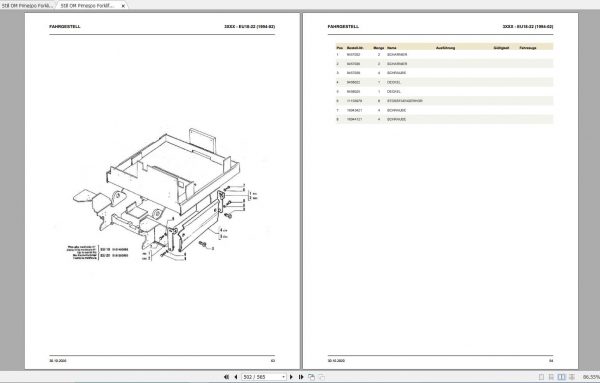Select row 3 SCHRAUBE in the parts table

pos(445,73)
